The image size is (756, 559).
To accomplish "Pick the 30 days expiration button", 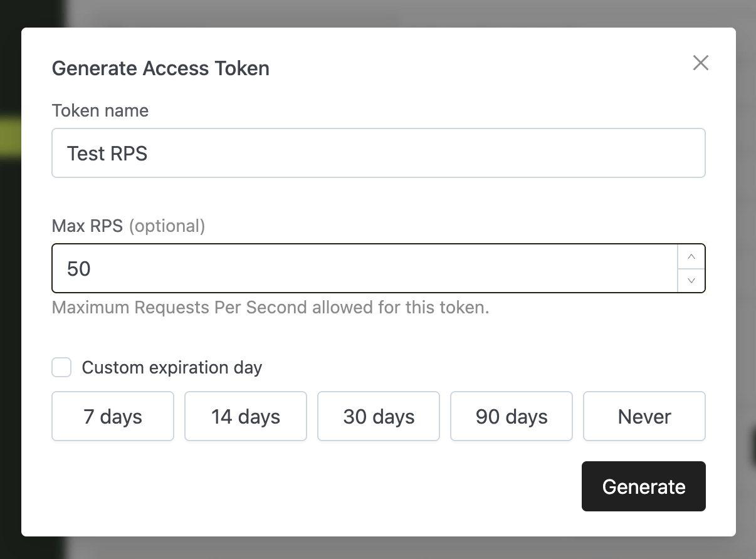I will click(x=379, y=417).
